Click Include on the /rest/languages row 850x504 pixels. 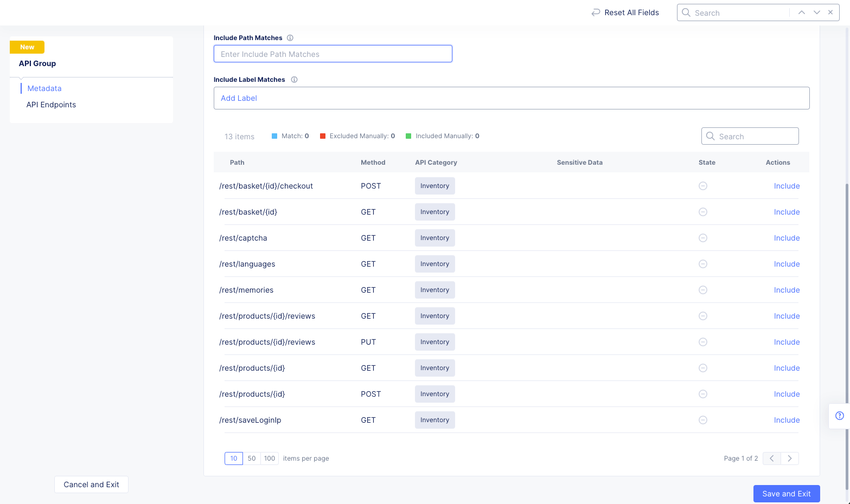click(787, 263)
